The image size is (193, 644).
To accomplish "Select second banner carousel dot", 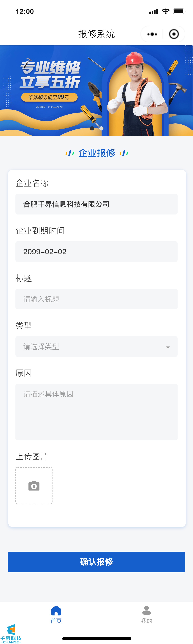I will click(101, 128).
